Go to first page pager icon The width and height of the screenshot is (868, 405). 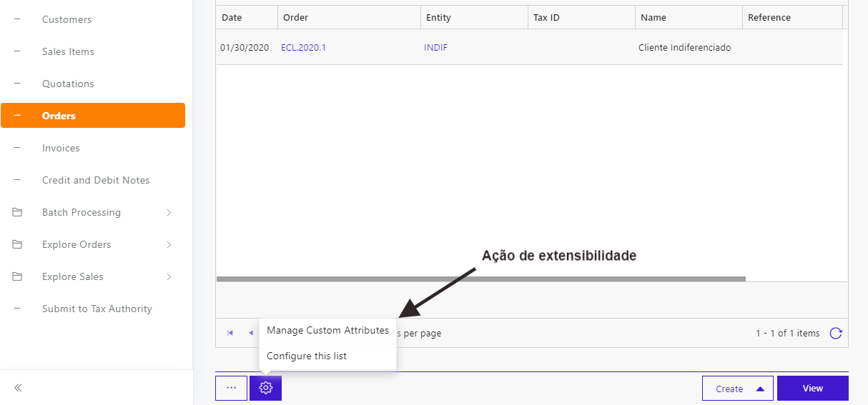230,333
